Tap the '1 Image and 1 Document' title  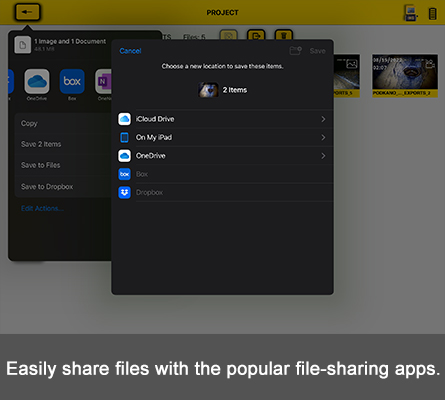click(70, 41)
